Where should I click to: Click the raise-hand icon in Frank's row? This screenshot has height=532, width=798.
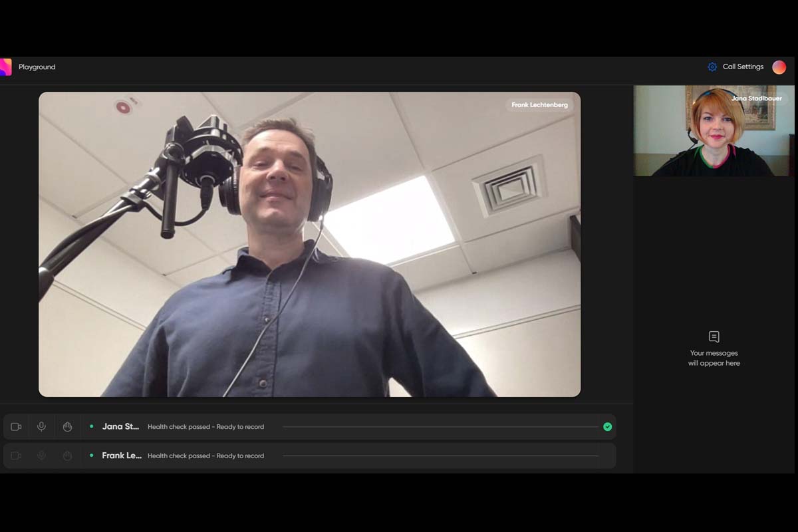[67, 456]
